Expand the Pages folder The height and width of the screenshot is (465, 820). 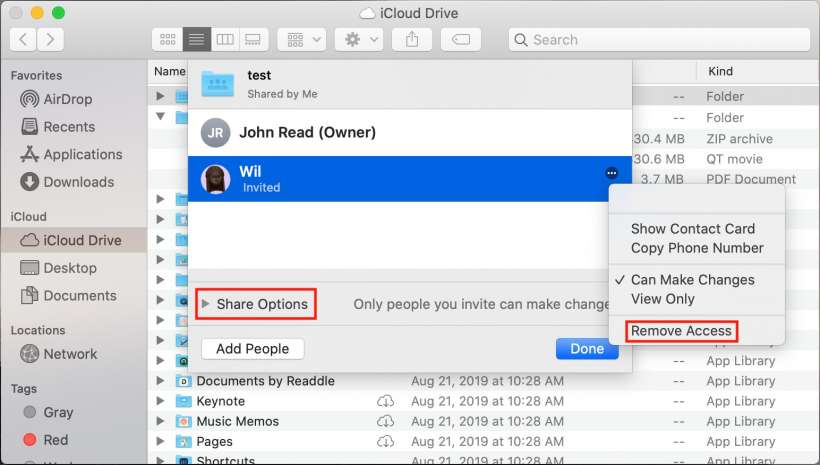tap(160, 441)
